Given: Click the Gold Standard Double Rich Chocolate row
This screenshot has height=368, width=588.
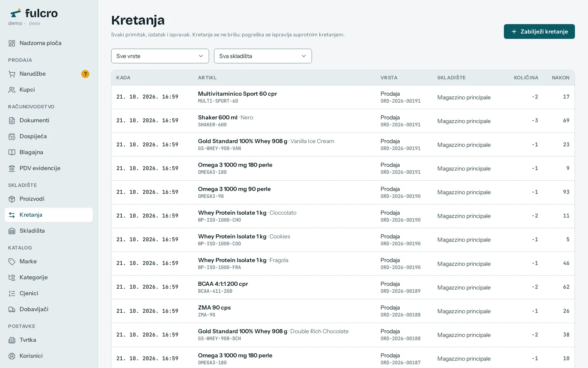Looking at the screenshot, I should (x=343, y=335).
